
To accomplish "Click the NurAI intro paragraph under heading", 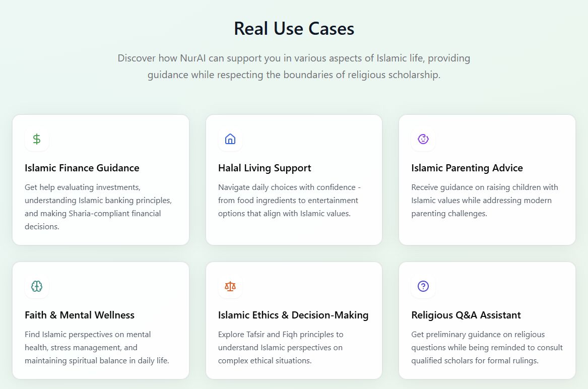I will coord(294,67).
